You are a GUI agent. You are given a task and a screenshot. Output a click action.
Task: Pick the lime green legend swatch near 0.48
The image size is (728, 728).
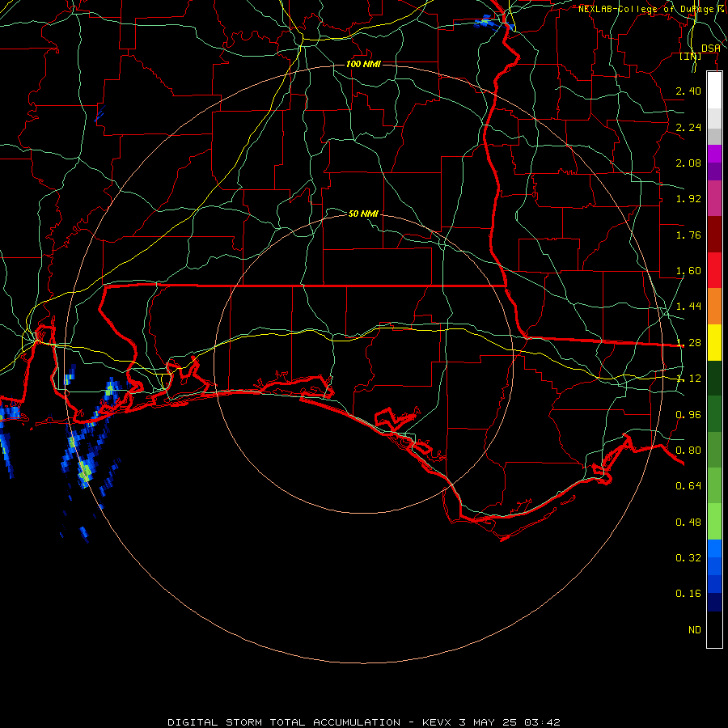[x=714, y=522]
